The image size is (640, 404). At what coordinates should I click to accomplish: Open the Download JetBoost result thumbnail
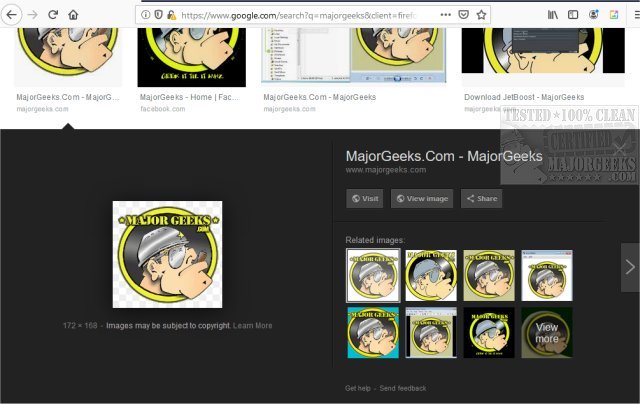[543, 51]
